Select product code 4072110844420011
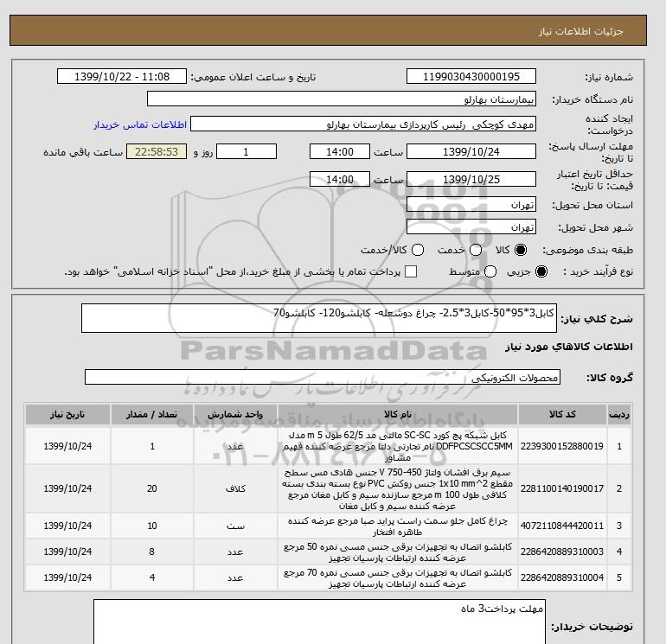 tap(562, 526)
